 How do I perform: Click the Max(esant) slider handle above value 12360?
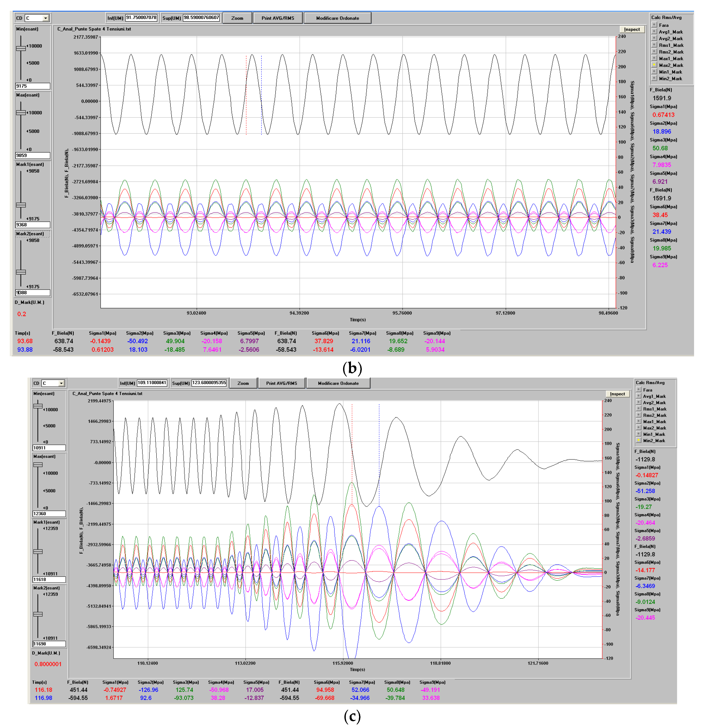tap(38, 465)
